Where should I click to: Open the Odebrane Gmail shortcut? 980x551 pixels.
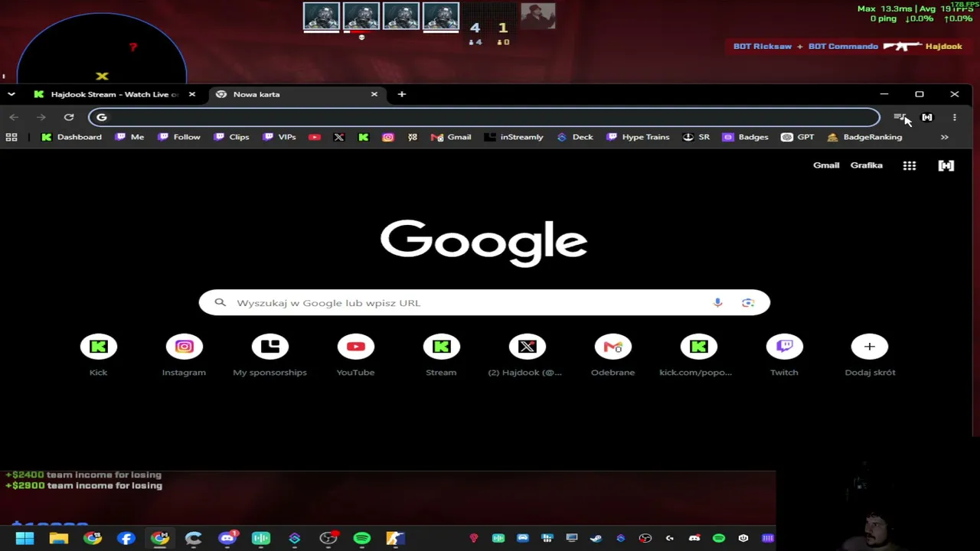click(x=612, y=356)
